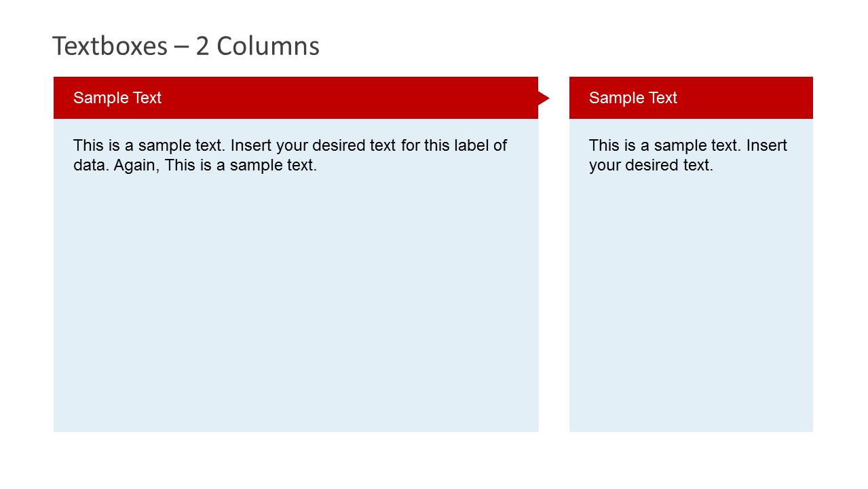
Task: Place cursor on "data. Again, This is a sample text." line
Action: pyautogui.click(x=195, y=165)
